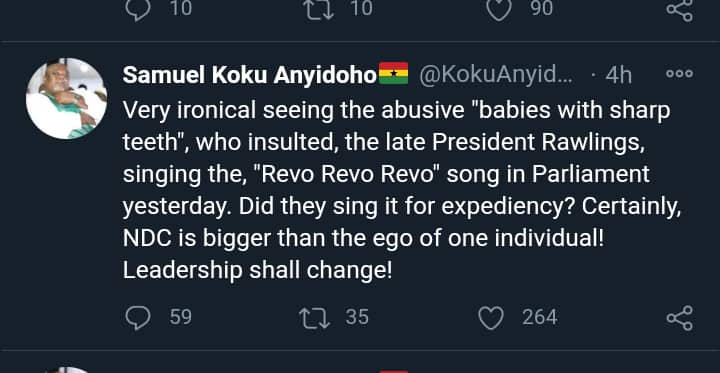Viewport: 720px width, 373px height.
Task: Open the 4h timestamp of the tweet
Action: (619, 75)
